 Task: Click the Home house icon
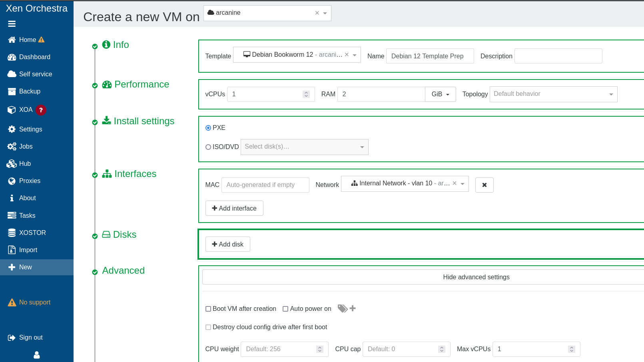point(12,40)
